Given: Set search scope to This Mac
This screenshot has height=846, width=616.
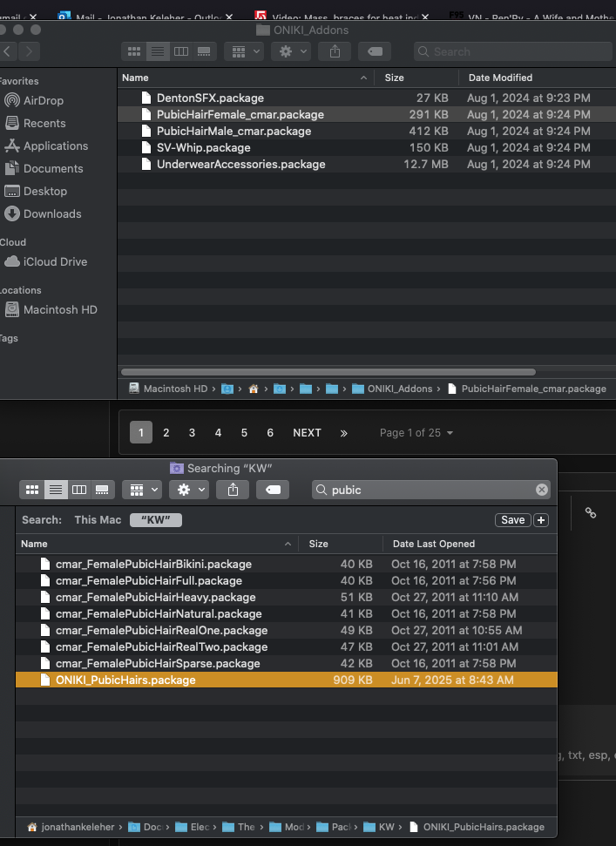Looking at the screenshot, I should (x=98, y=519).
